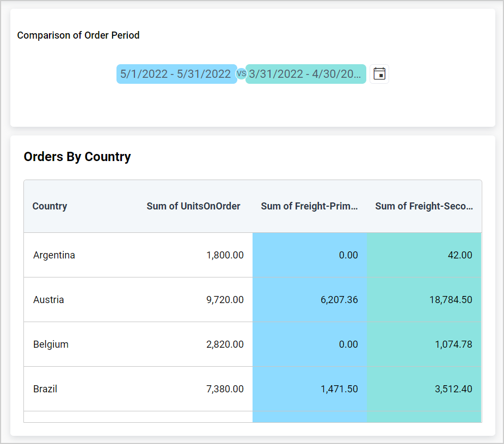The width and height of the screenshot is (504, 444).
Task: Select the Belgium country cell
Action: [x=51, y=344]
